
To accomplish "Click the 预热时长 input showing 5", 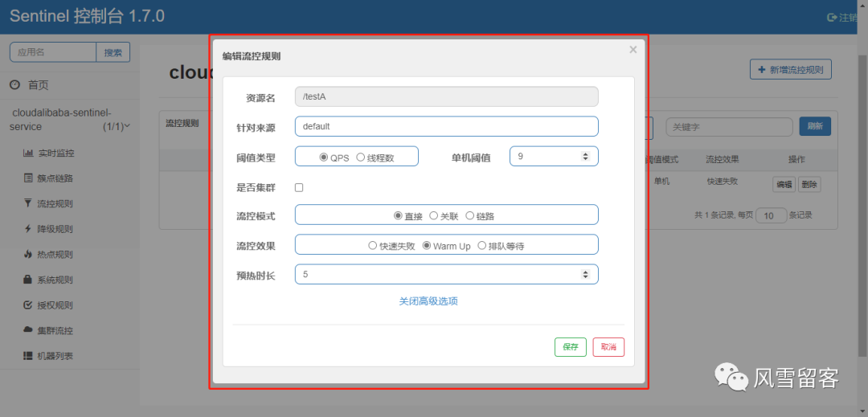I will pyautogui.click(x=447, y=274).
